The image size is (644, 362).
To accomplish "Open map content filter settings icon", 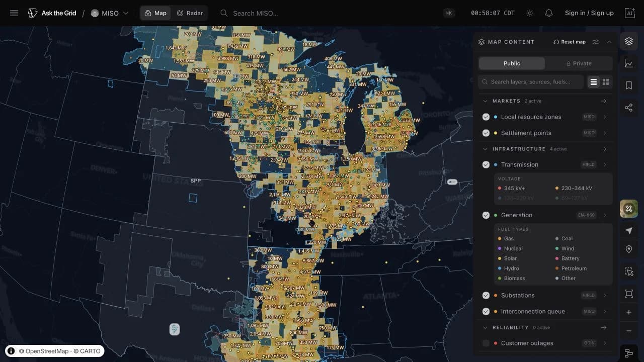I will click(x=596, y=42).
